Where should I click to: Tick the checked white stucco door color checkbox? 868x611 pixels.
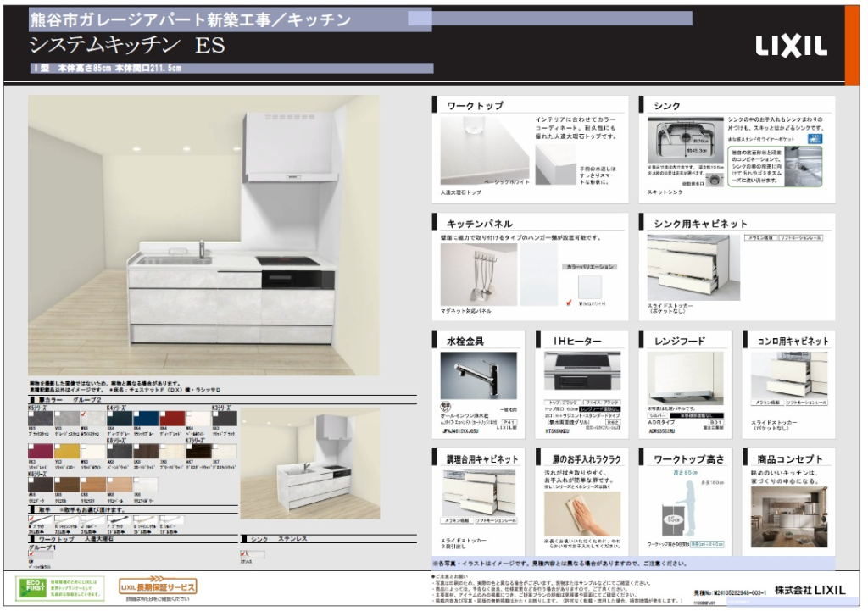[x=84, y=414]
